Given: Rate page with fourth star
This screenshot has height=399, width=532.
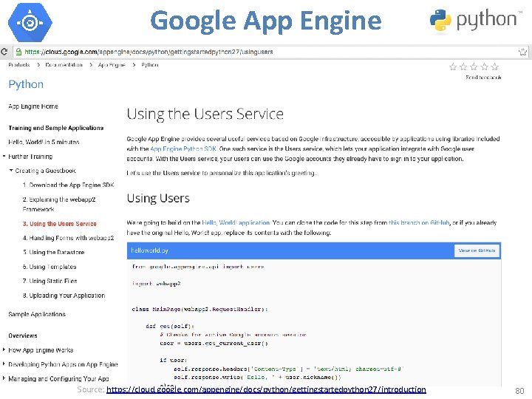Looking at the screenshot, I should tap(485, 66).
